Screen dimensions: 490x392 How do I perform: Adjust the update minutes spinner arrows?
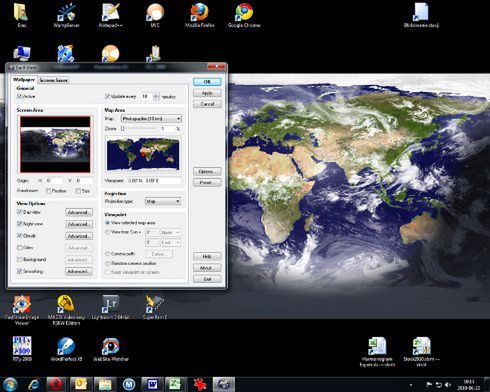point(156,96)
